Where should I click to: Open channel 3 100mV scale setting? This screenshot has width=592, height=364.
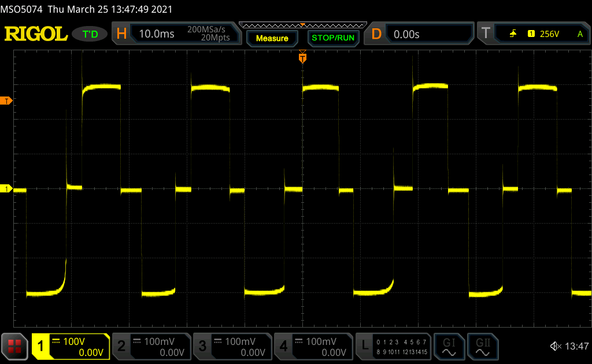(240, 341)
